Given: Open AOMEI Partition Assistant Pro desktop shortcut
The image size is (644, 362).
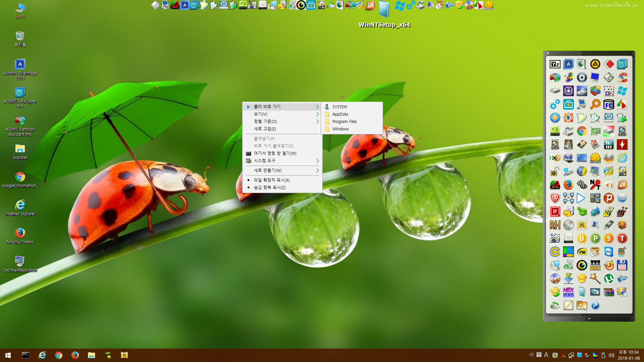Looking at the screenshot, I should [x=20, y=126].
